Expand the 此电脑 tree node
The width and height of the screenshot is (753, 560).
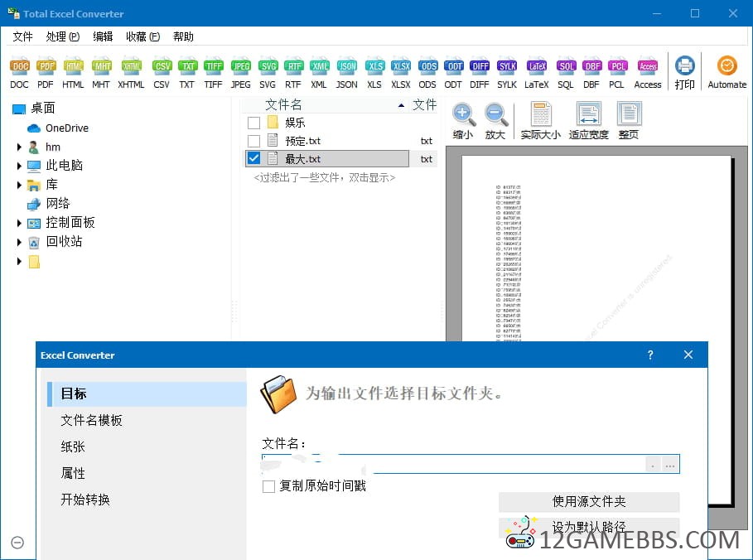(x=19, y=166)
